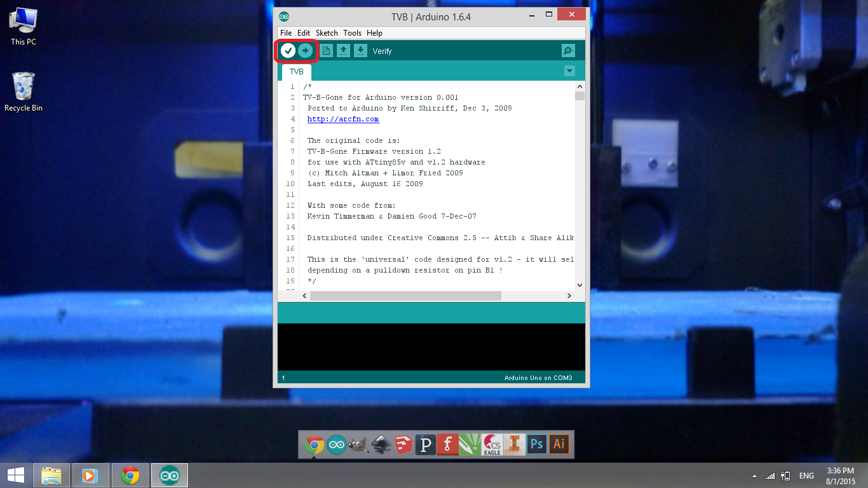Screen dimensions: 868x488
Task: Launch Arduino from the dock
Action: 337,444
